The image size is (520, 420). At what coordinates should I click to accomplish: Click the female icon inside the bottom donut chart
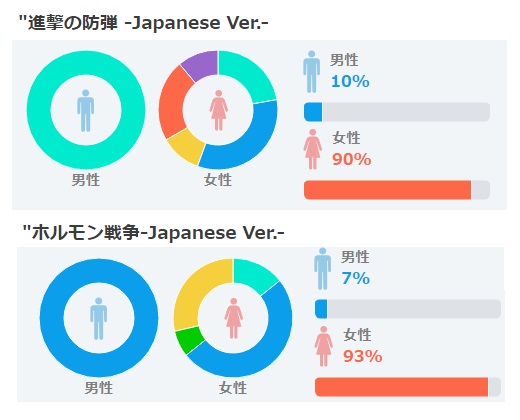pyautogui.click(x=233, y=318)
